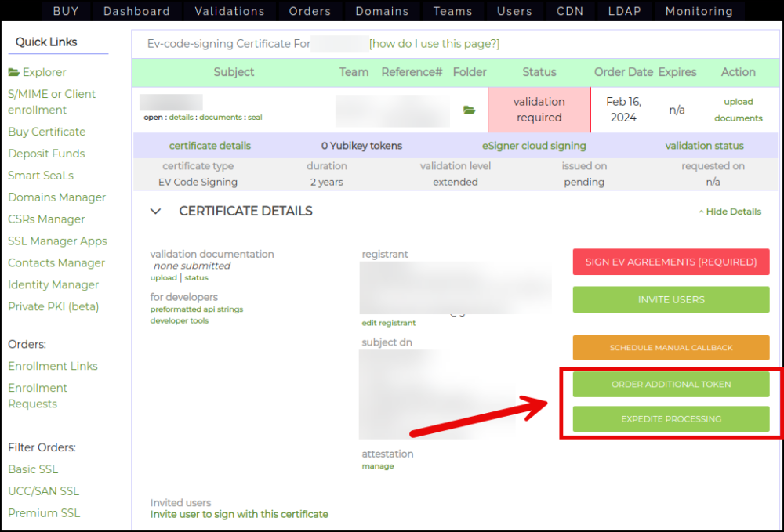Open Domains Manager in Quick Links
The width and height of the screenshot is (784, 532).
56,197
